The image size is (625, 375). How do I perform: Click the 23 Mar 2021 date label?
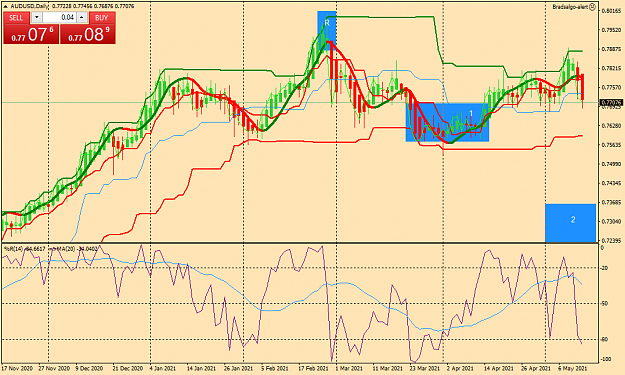click(425, 368)
